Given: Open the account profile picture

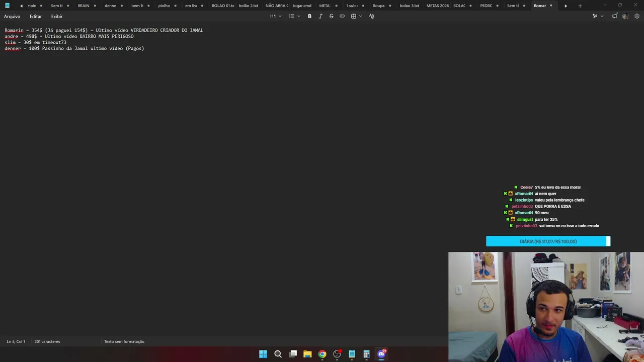Looking at the screenshot, I should 625,16.
